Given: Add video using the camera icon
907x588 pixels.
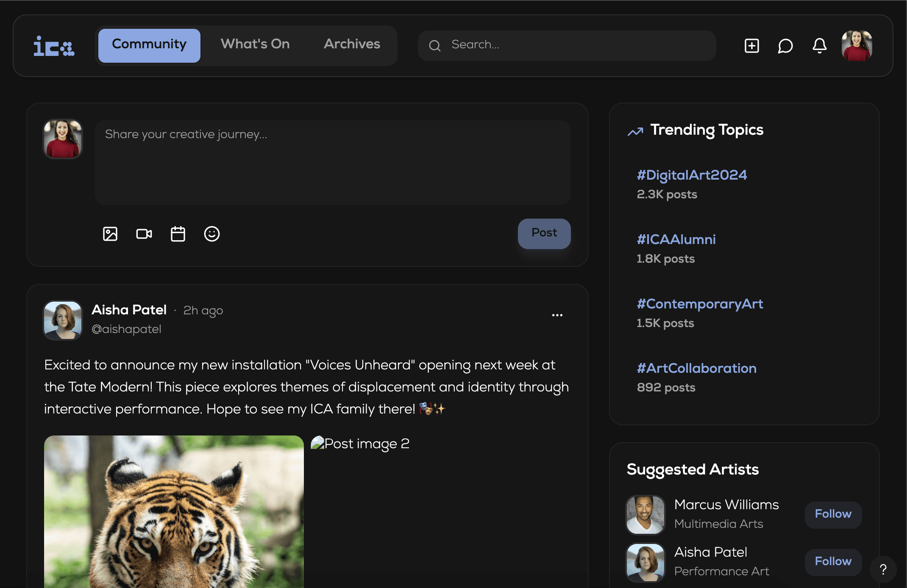Looking at the screenshot, I should pos(144,234).
